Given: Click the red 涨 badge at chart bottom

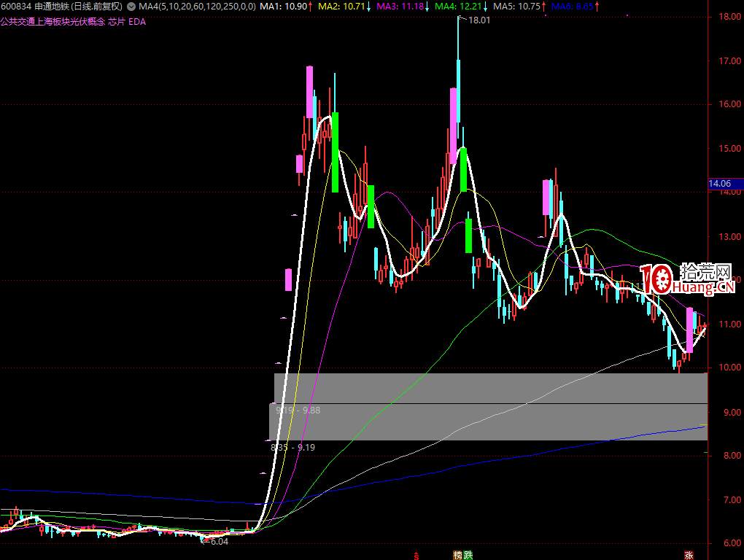Looking at the screenshot, I should (688, 555).
